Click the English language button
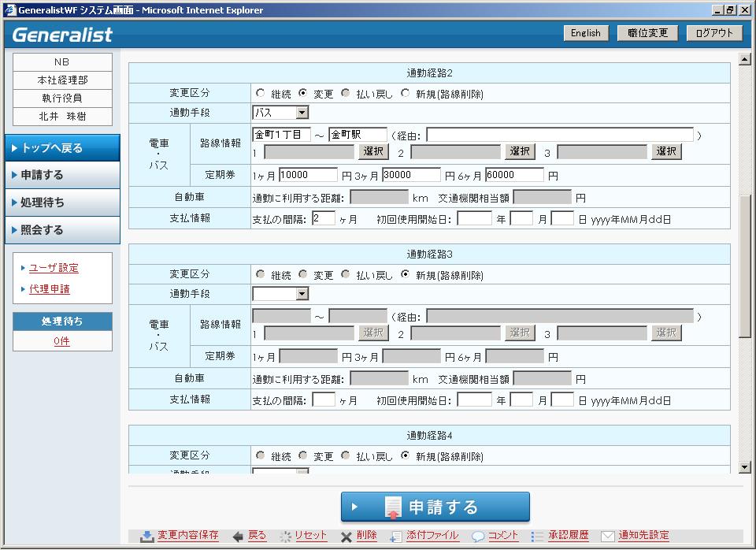 [x=586, y=33]
